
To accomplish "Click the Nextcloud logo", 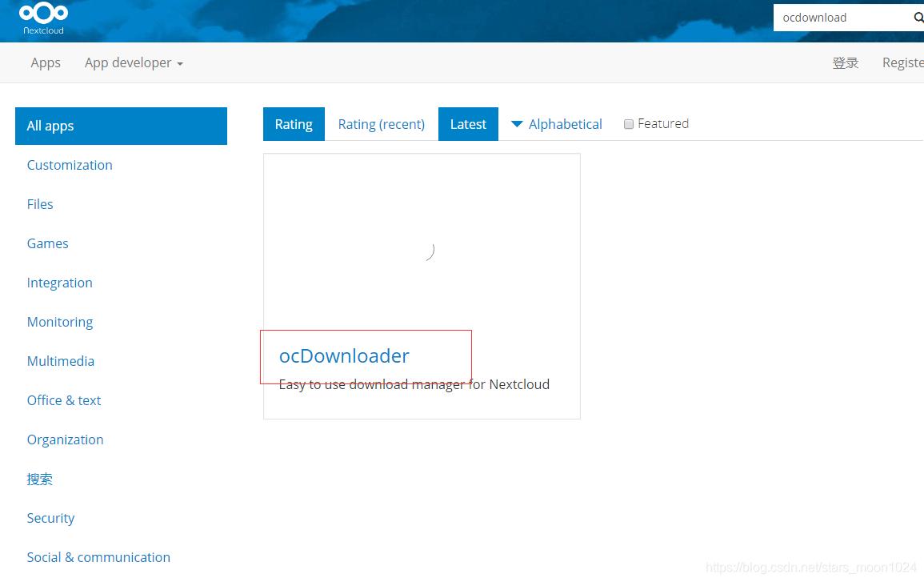I will (44, 18).
